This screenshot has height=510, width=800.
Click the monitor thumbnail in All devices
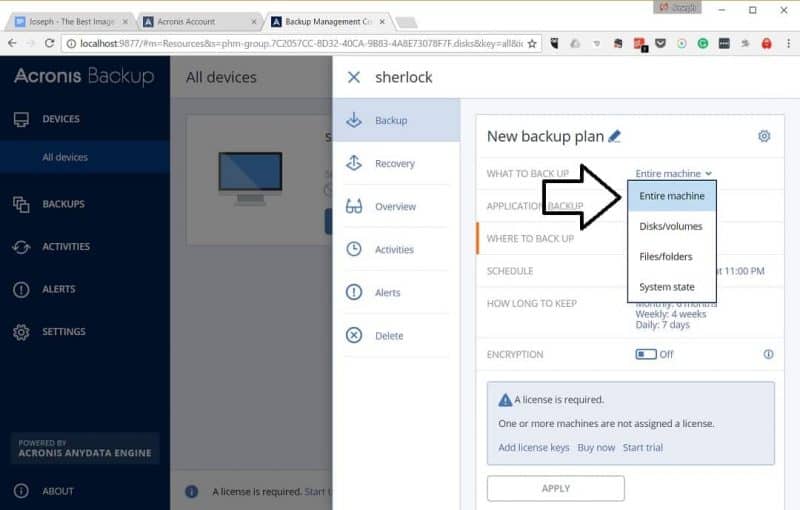[251, 178]
